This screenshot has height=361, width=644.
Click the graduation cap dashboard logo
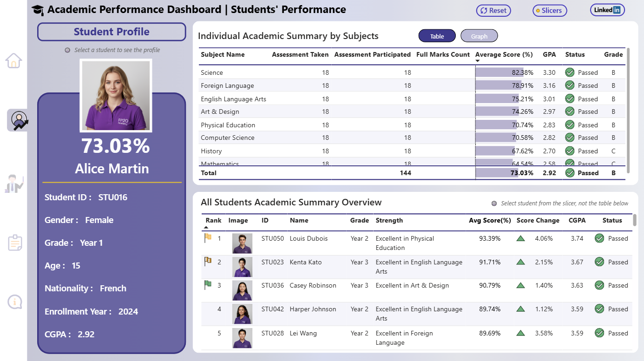tap(38, 10)
